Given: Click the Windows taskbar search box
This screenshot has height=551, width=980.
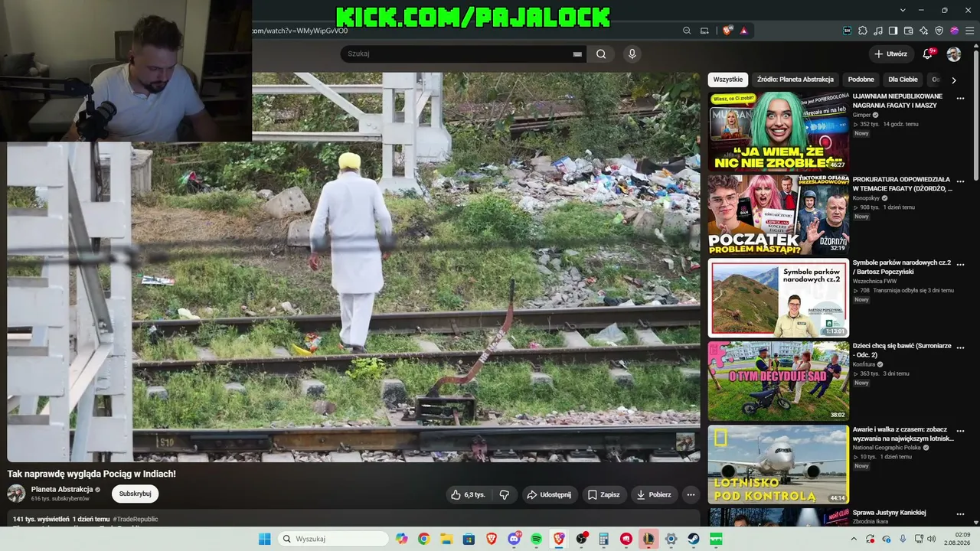Looking at the screenshot, I should (x=333, y=539).
